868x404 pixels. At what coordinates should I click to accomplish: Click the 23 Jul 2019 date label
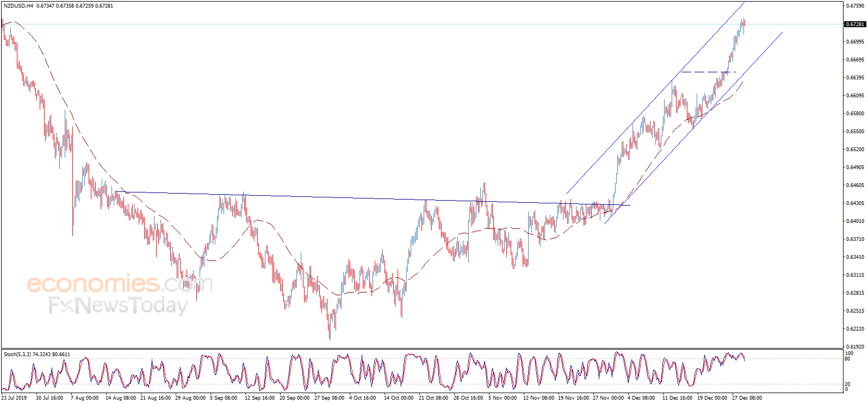click(14, 398)
